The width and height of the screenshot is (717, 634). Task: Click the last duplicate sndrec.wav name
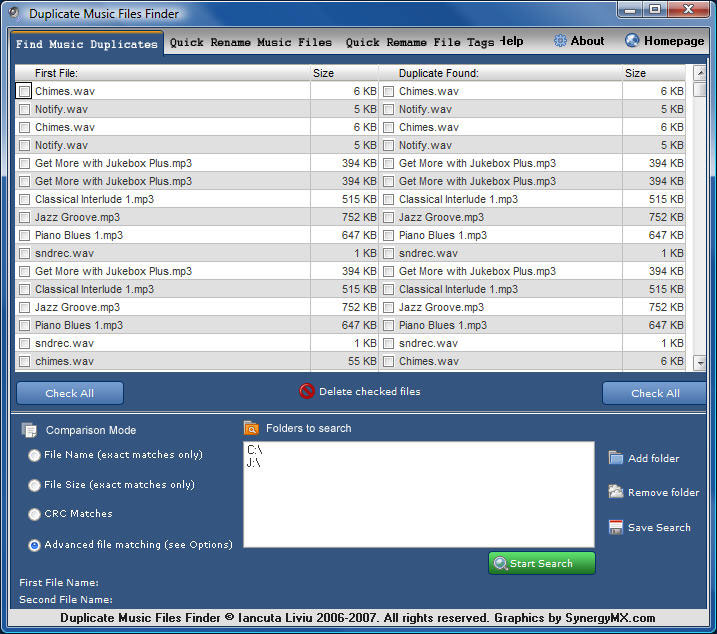(x=428, y=344)
